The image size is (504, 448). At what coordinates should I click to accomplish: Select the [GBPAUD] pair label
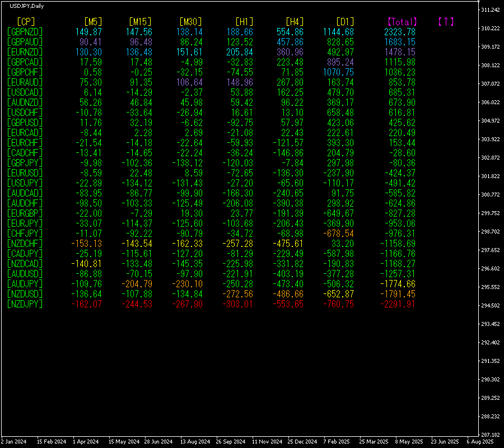(25, 42)
